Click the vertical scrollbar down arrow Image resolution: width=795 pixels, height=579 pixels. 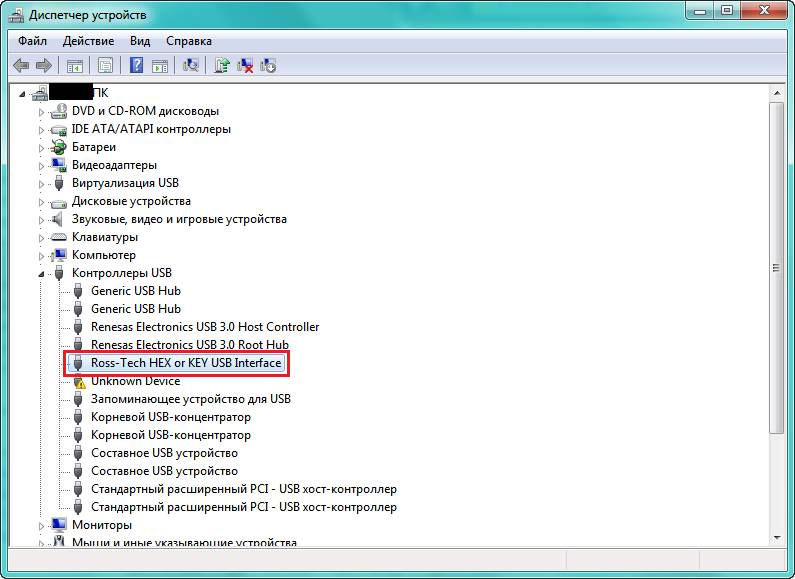click(776, 539)
